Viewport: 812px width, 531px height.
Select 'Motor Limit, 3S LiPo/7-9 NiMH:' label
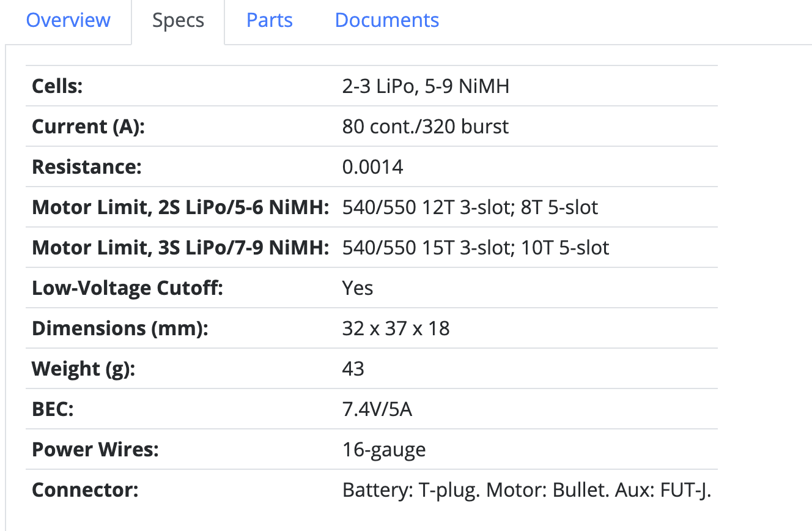[180, 248]
